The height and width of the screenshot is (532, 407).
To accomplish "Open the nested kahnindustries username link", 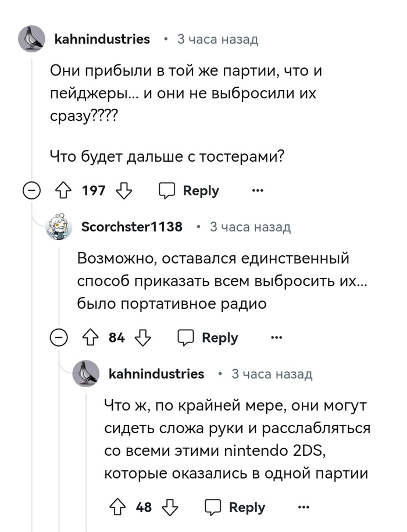I will click(156, 374).
